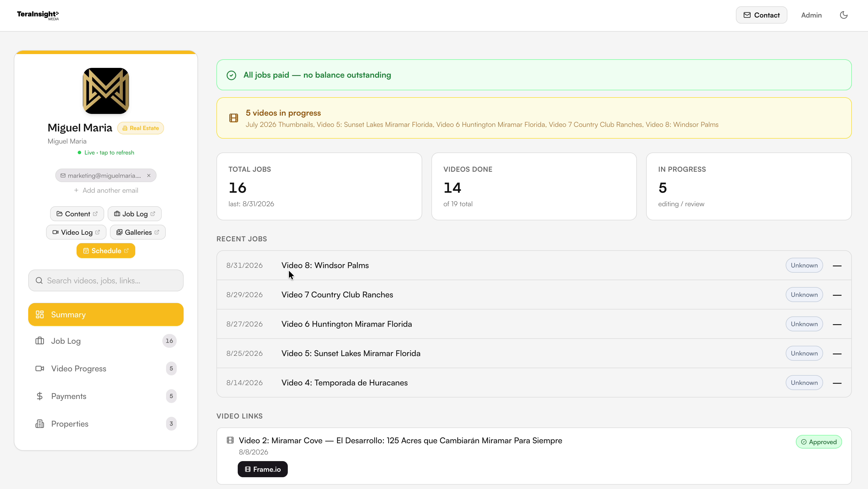Open the TeraInsight Media logo
868x489 pixels.
38,15
